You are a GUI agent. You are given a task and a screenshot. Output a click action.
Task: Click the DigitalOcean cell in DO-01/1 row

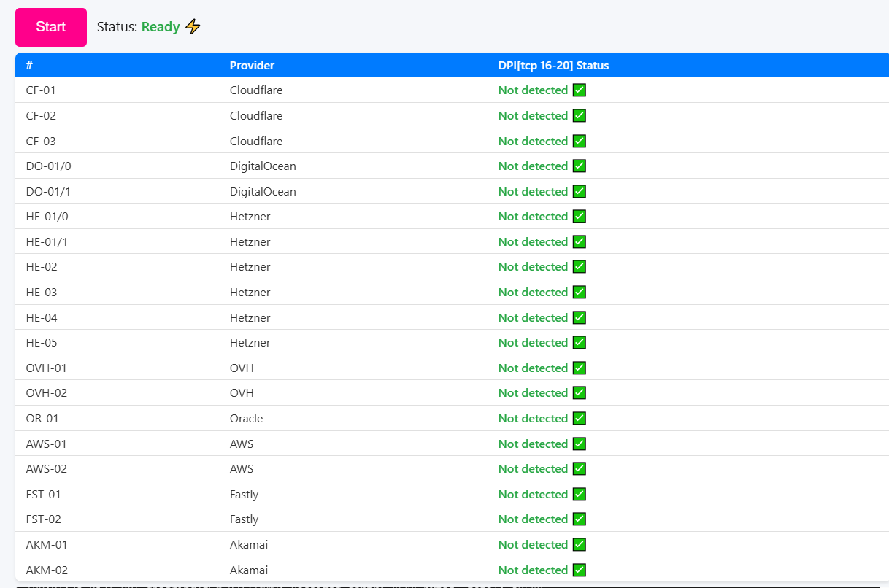[263, 192]
